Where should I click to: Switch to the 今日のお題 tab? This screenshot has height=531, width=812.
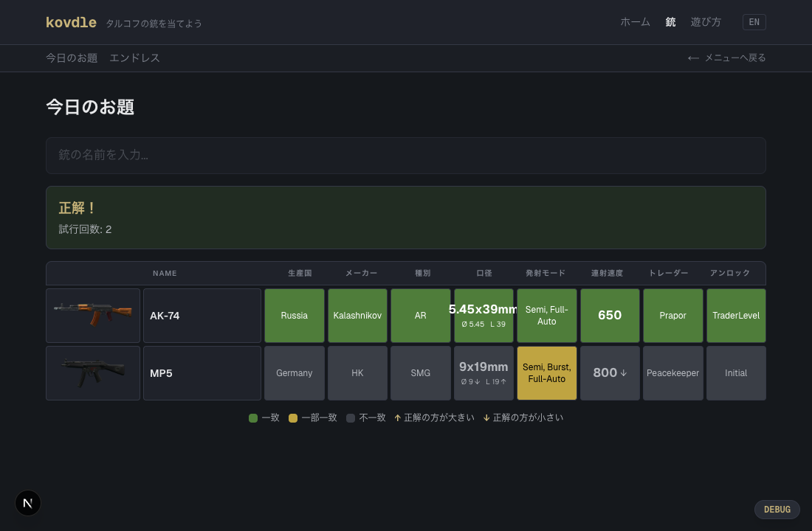tap(72, 58)
